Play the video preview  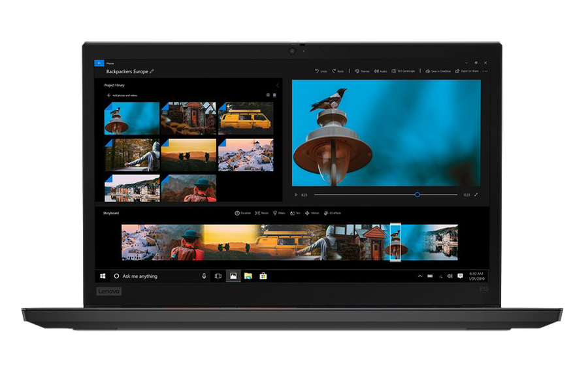coord(296,195)
